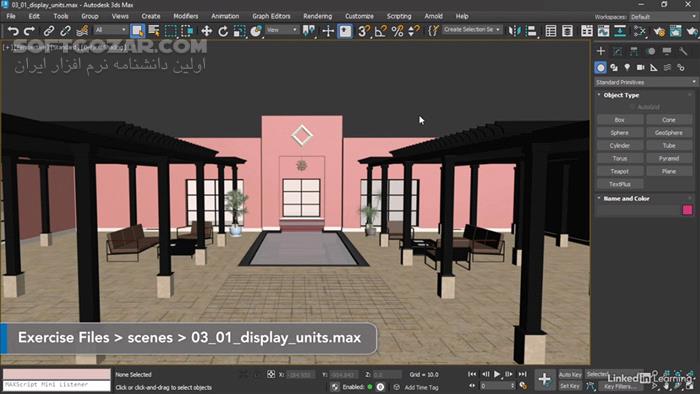Click the Box primitive button
The height and width of the screenshot is (394, 700).
[x=620, y=120]
